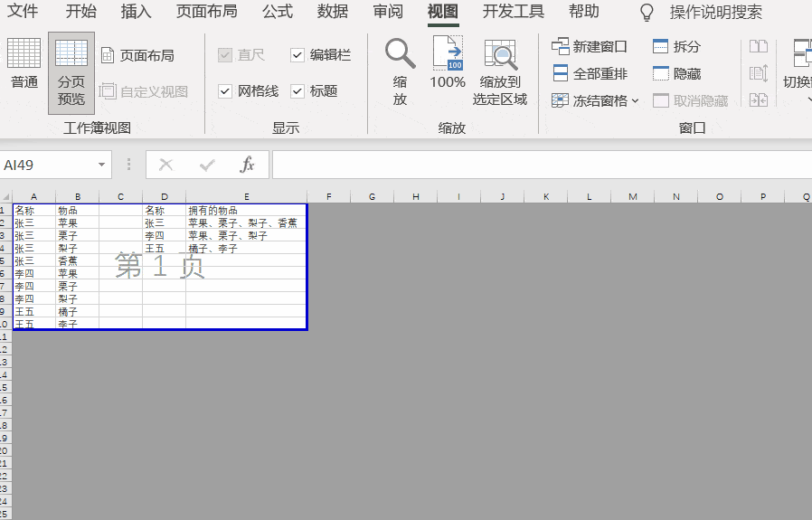
Task: Click cell E4 '橘子、李子'
Action: click(247, 249)
